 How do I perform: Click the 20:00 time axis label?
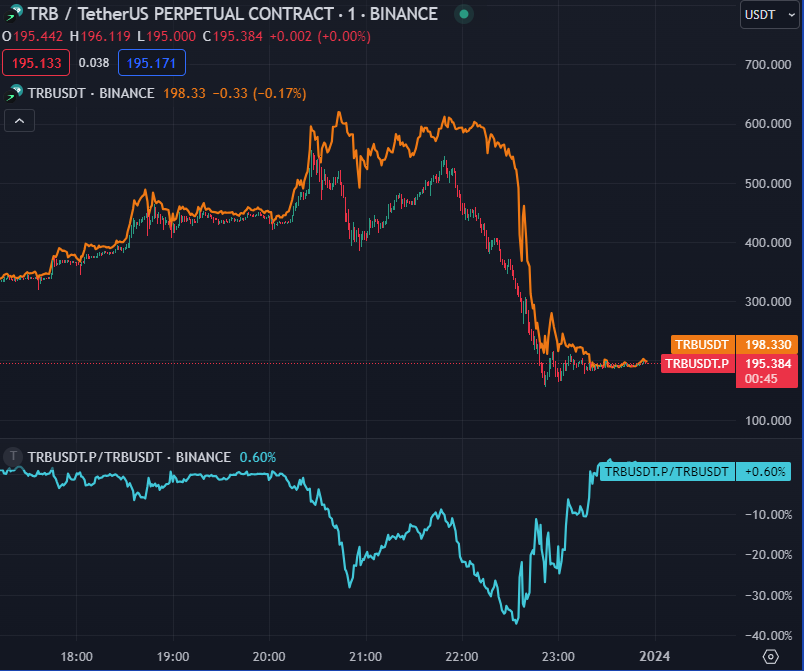tap(269, 657)
